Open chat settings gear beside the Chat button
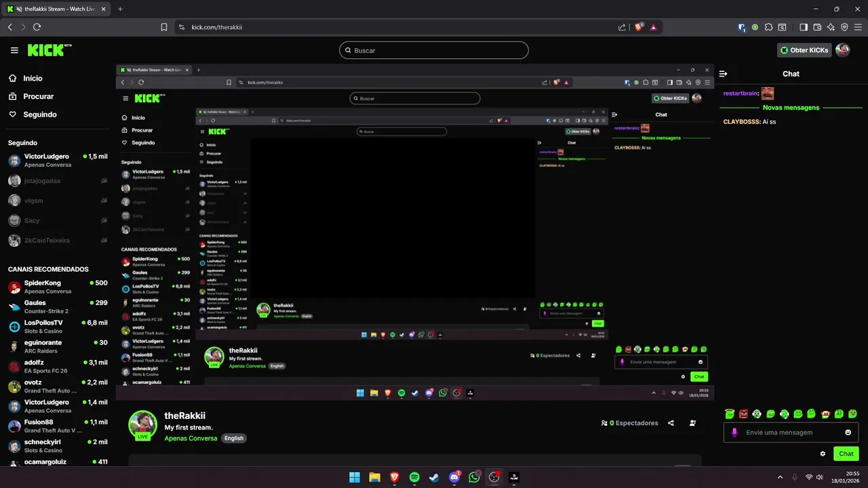868x488 pixels. (823, 453)
